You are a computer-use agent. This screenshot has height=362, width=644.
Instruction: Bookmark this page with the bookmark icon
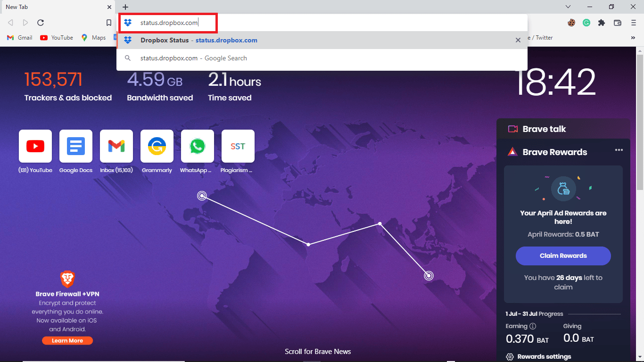coord(109,23)
